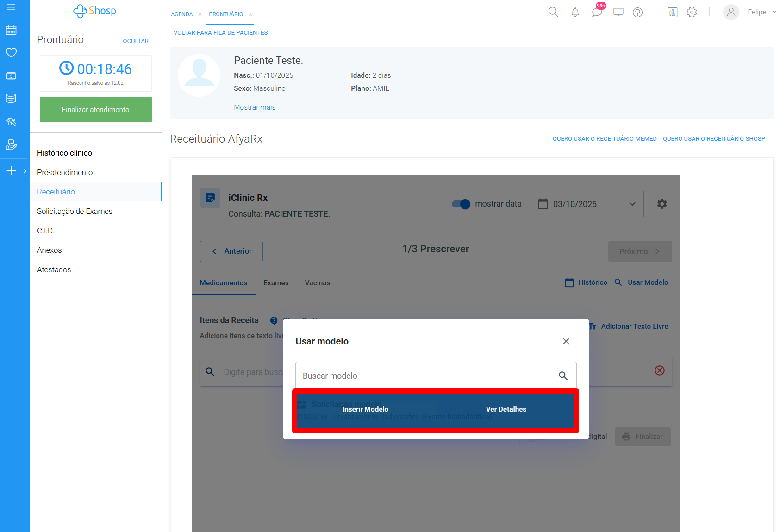Expand the plus menu in sidebar
Screen dimensions: 780x532
12,171
